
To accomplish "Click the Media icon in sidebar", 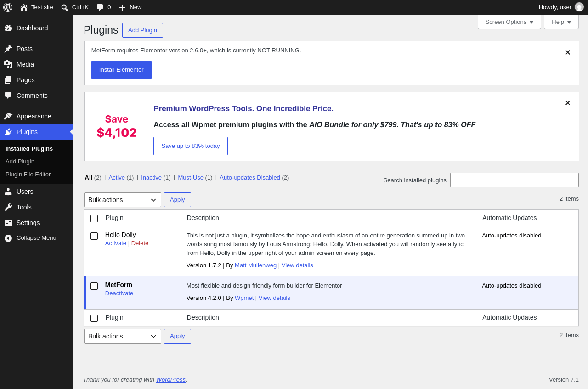I will (8, 64).
